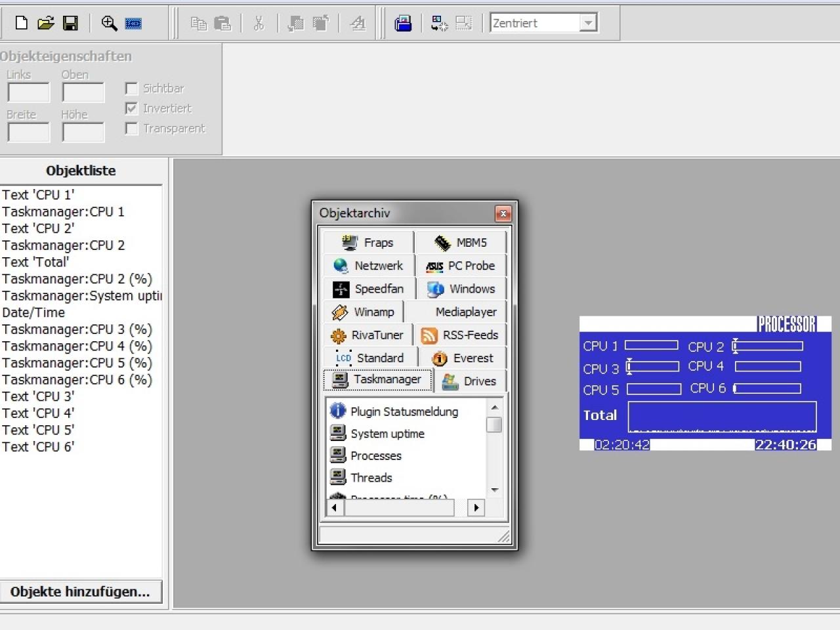Close the Objektarchiv window

pyautogui.click(x=503, y=213)
